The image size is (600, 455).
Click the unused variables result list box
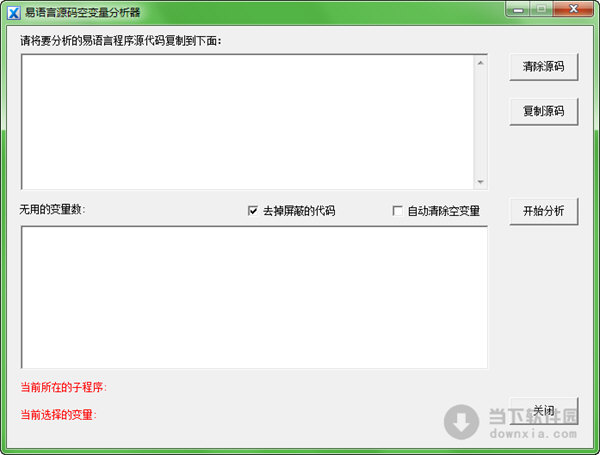click(x=254, y=297)
